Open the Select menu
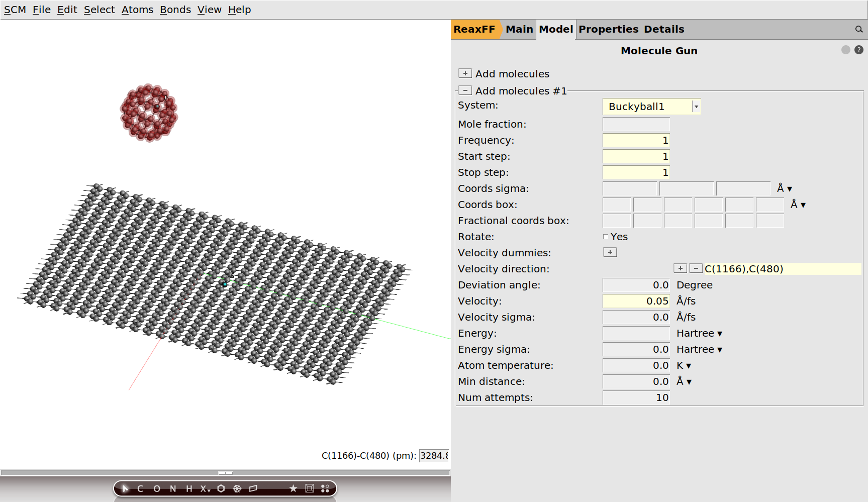 (x=100, y=10)
